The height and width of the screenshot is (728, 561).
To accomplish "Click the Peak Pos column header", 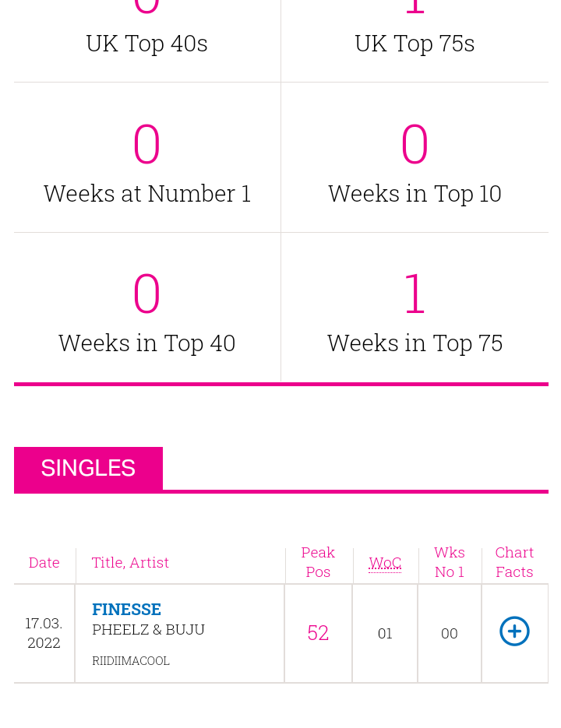I will point(318,562).
